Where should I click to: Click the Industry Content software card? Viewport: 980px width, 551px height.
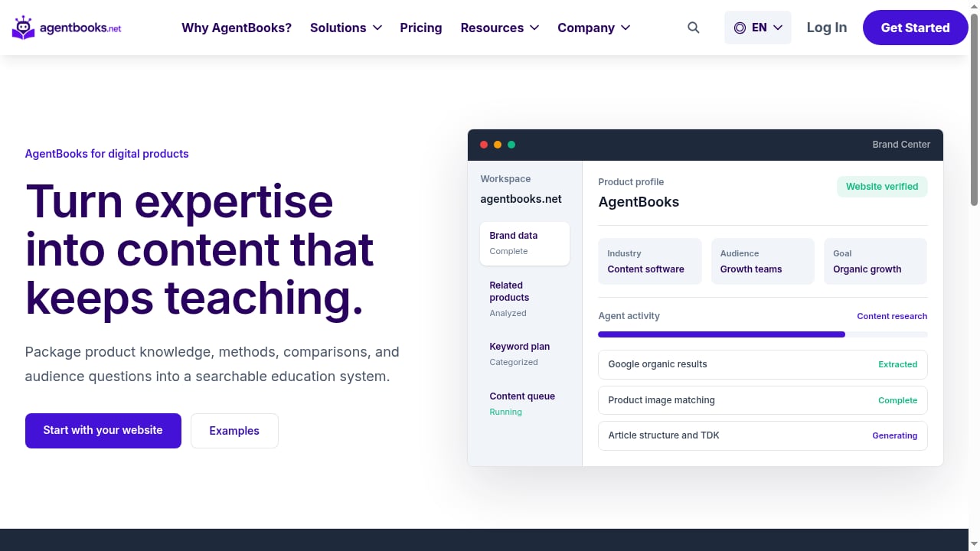point(650,261)
